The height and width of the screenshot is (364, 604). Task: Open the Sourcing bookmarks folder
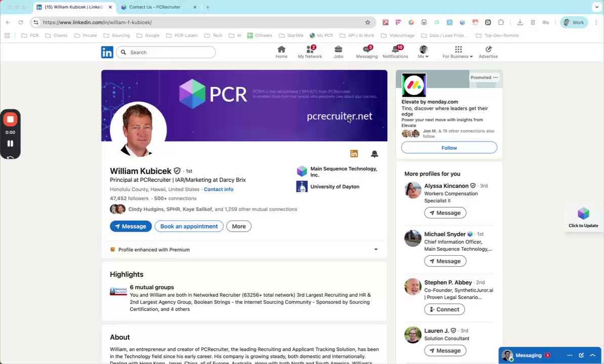point(117,35)
